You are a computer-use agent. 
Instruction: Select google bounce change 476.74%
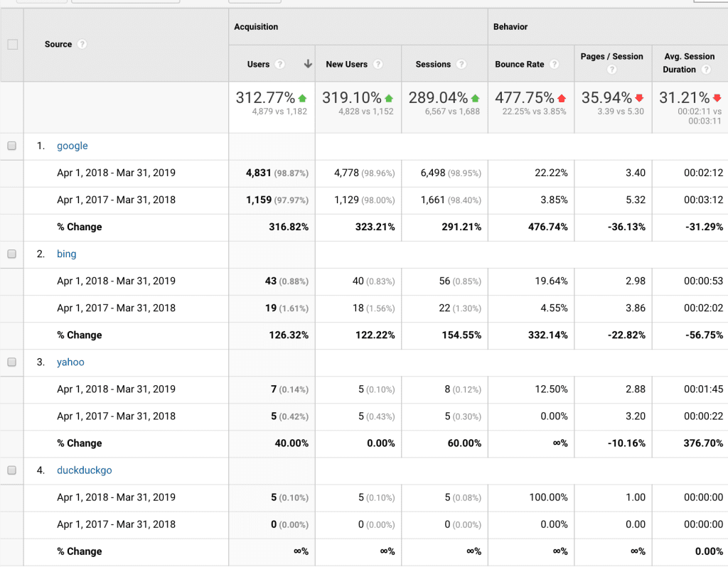[x=548, y=227]
